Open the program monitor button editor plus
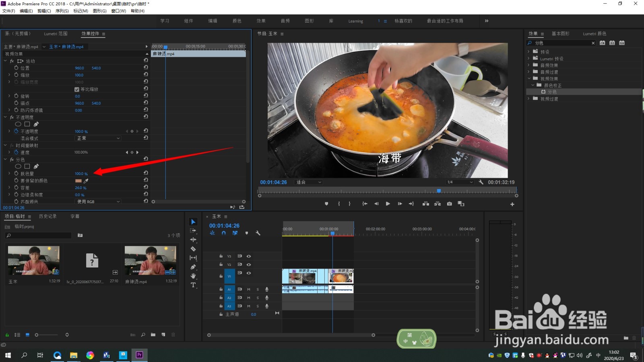 click(512, 204)
